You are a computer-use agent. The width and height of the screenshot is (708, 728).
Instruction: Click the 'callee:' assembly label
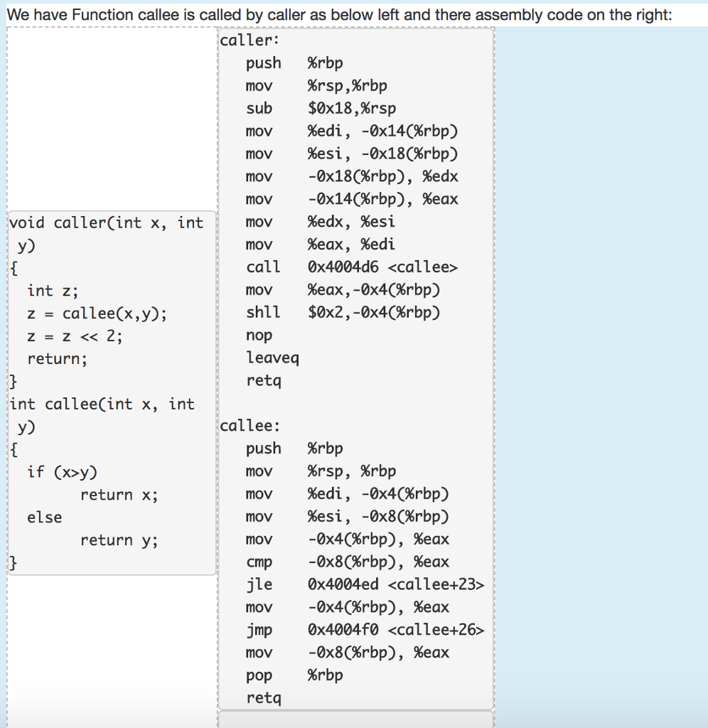250,426
